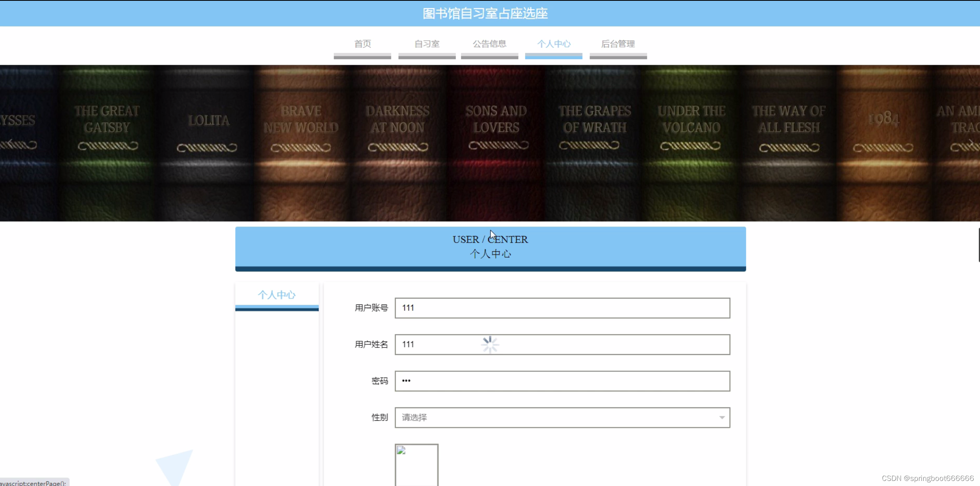Click the carousel next arrow
Screen dimensions: 980x486
(971, 142)
